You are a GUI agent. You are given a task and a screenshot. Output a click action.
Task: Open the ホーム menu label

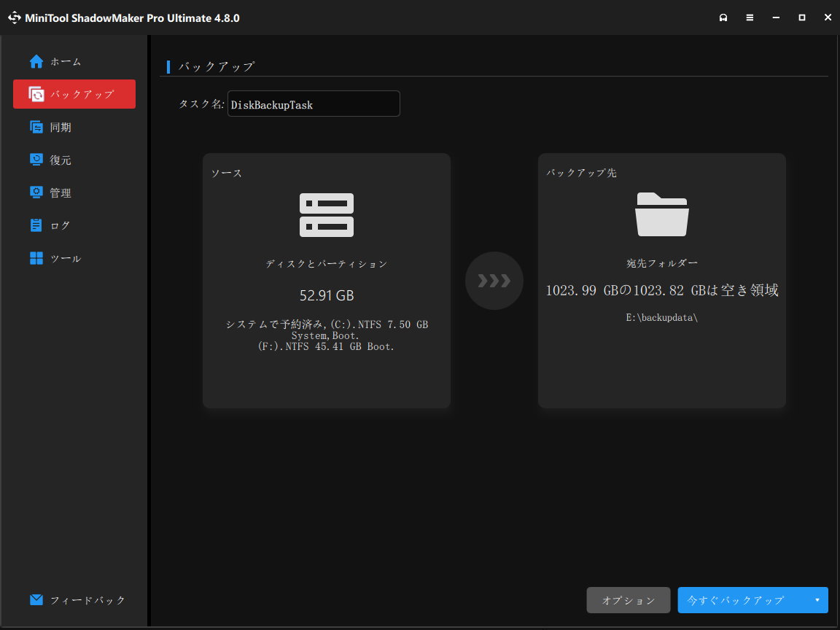coord(66,61)
